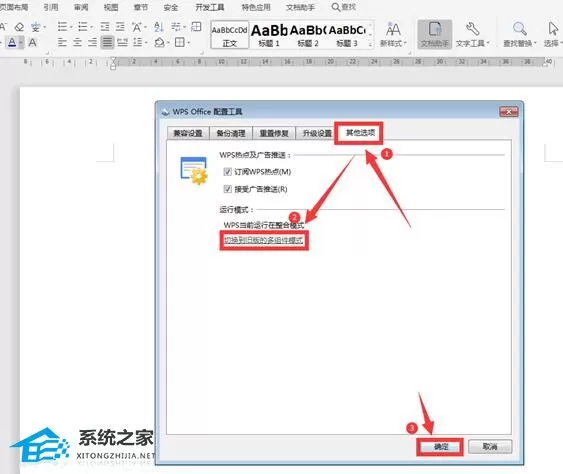The height and width of the screenshot is (474, 563).
Task: Uncheck 接受广告推送(R) checkbox
Action: point(227,189)
